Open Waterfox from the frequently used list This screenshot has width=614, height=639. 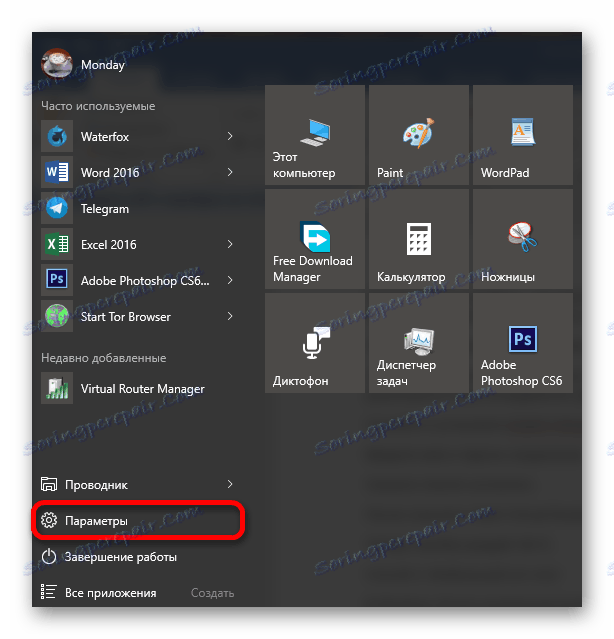139,136
